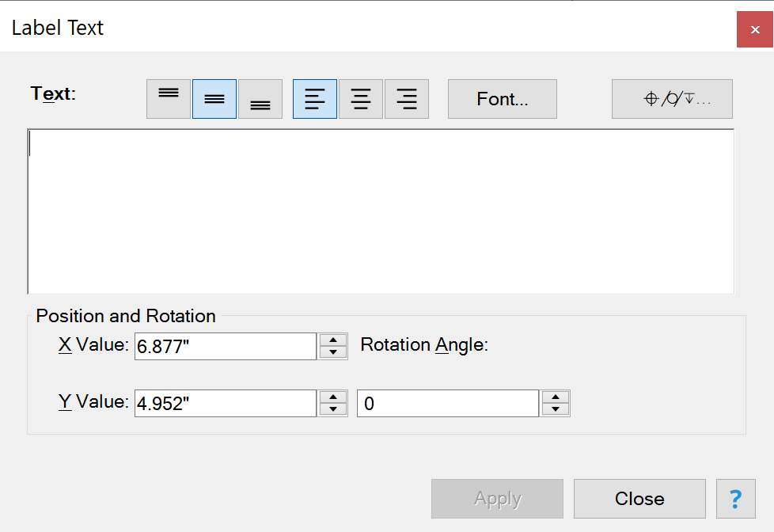The image size is (774, 532).
Task: Center-align the label text horizontally
Action: click(361, 99)
